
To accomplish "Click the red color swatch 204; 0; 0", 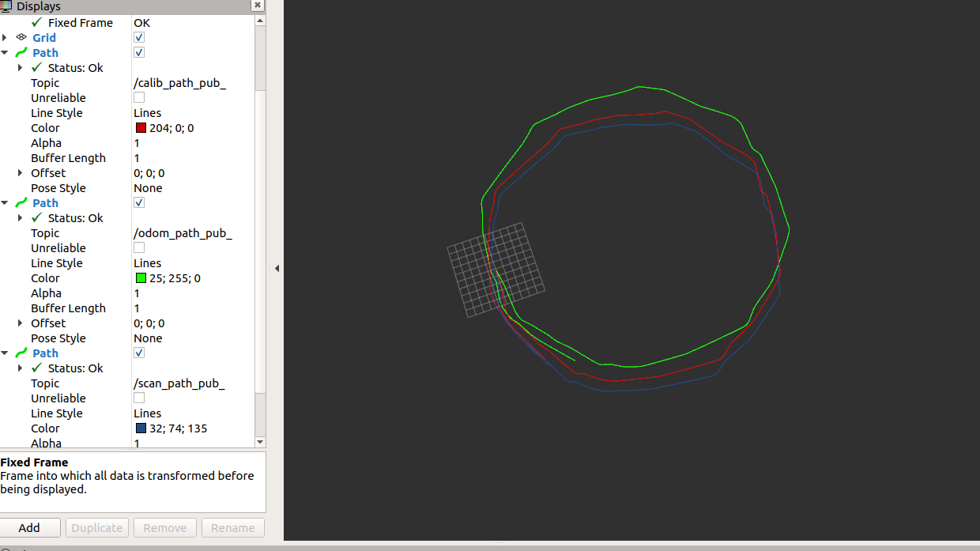I will (x=141, y=127).
